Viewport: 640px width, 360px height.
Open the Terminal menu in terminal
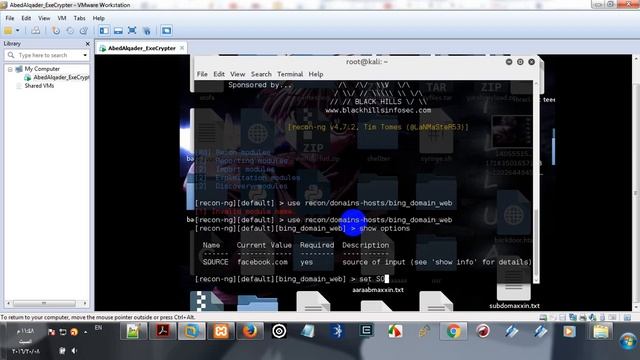(x=290, y=74)
